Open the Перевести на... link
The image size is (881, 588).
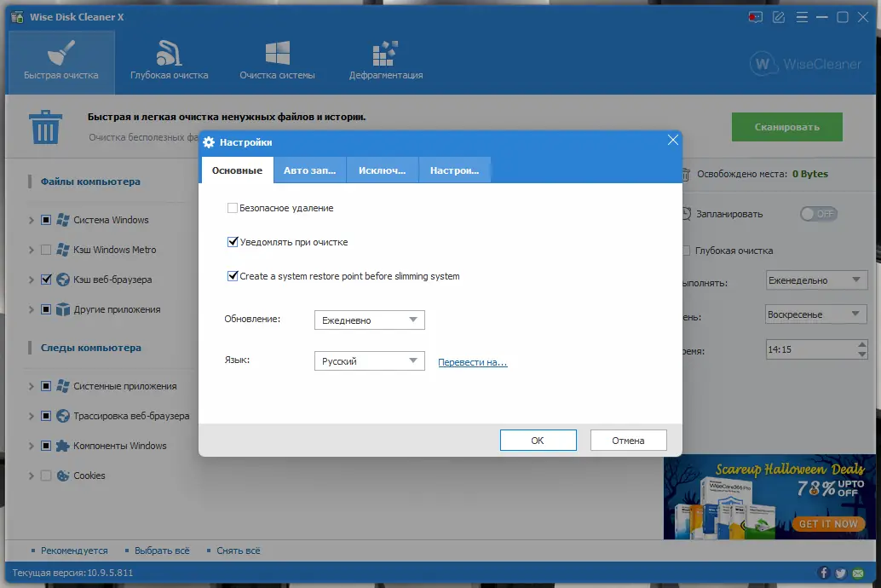pos(473,362)
